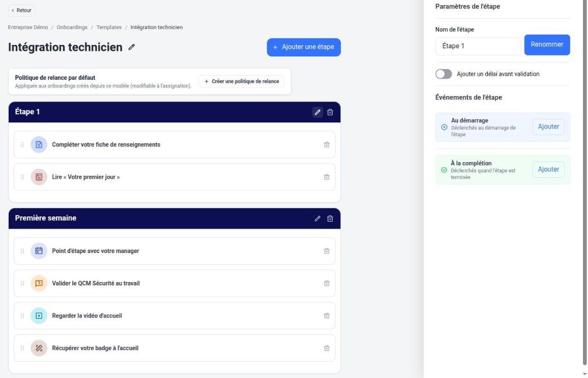
Task: Click the pencil icon on Étape 1 header
Action: [x=317, y=112]
